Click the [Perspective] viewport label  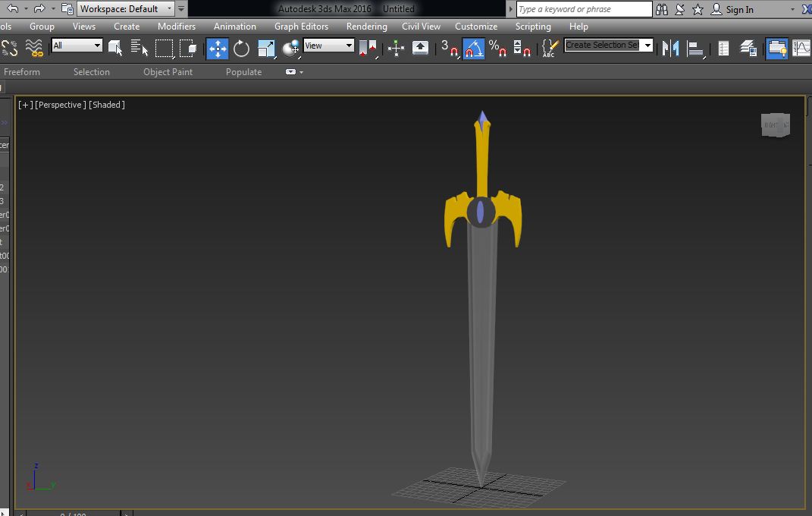pos(61,105)
